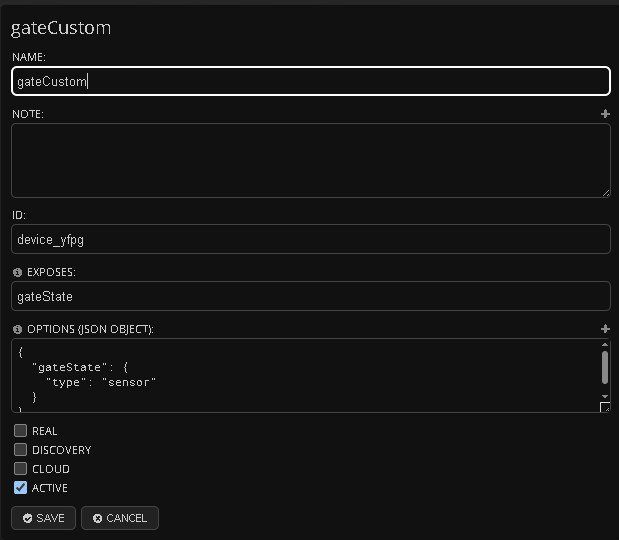Click the JSON editor scroll-down arrow
This screenshot has width=619, height=540.
tap(605, 397)
